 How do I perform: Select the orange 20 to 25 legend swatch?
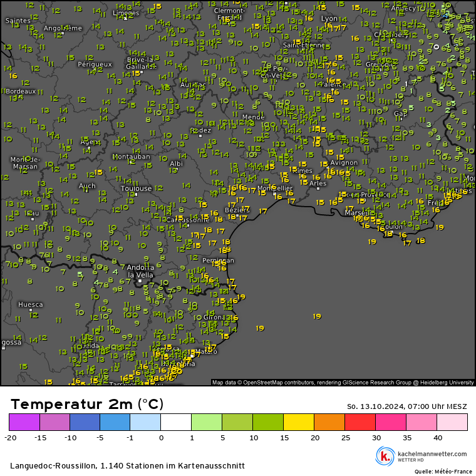(329, 422)
